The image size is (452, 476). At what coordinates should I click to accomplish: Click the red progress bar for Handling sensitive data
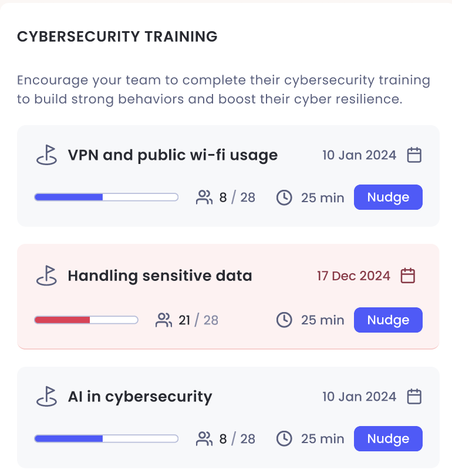86,320
